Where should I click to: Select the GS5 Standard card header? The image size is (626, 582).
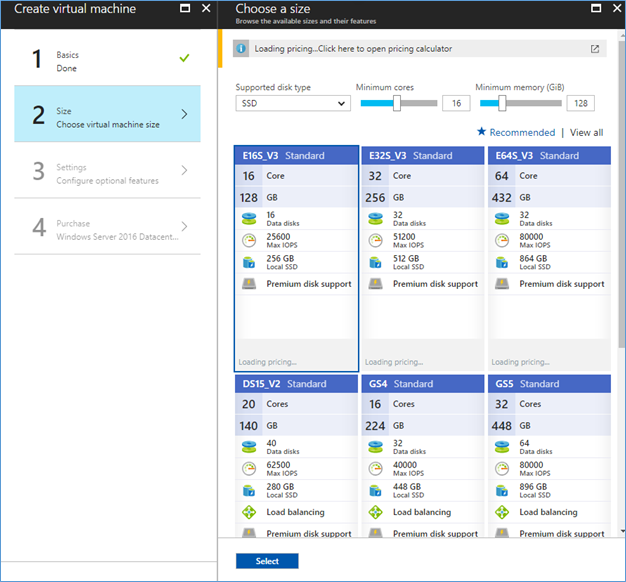[x=549, y=384]
